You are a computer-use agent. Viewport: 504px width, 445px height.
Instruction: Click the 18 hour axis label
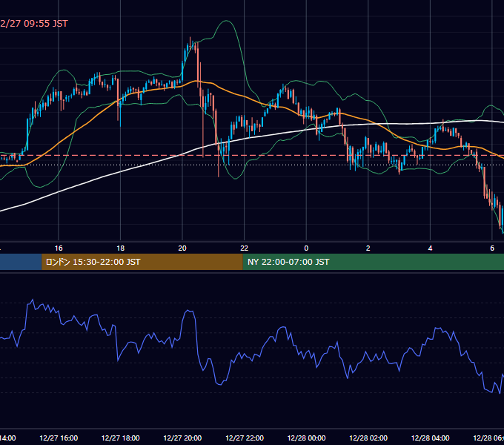(x=121, y=248)
